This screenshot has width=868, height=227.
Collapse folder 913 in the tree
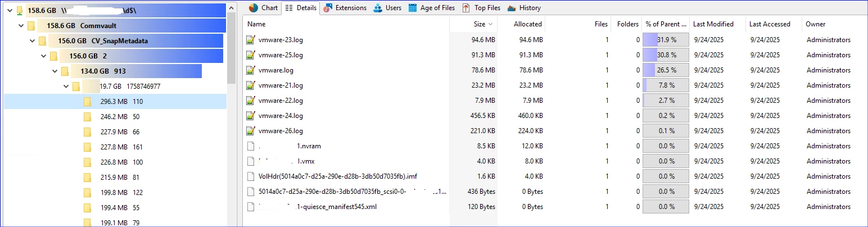point(55,71)
